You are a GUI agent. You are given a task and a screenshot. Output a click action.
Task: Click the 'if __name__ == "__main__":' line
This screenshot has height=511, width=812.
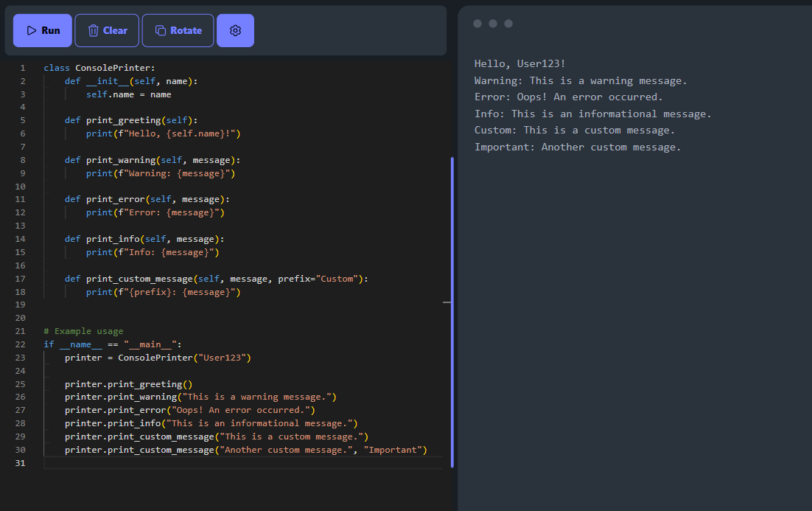[113, 344]
